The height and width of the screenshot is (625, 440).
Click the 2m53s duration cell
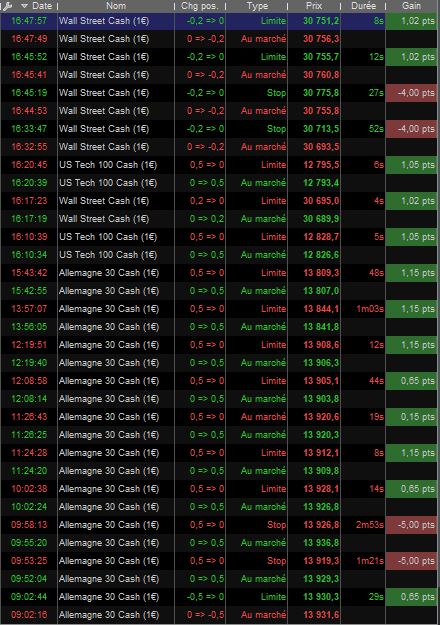click(x=370, y=525)
